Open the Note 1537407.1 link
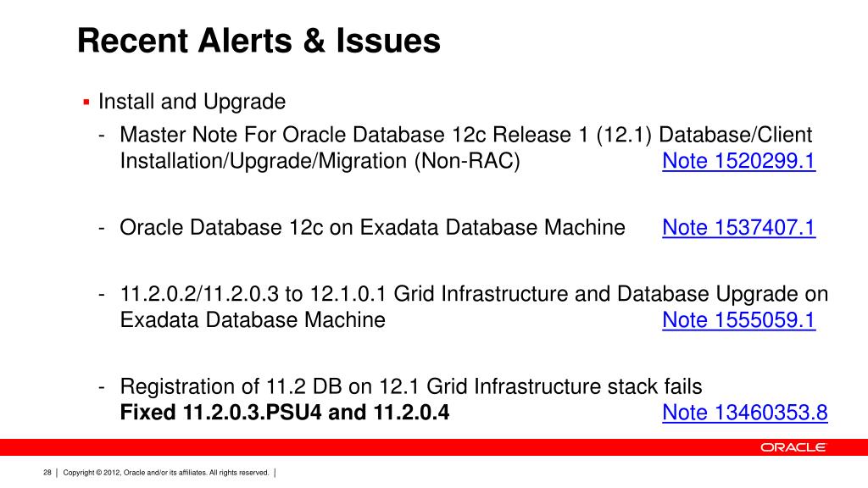 738,227
